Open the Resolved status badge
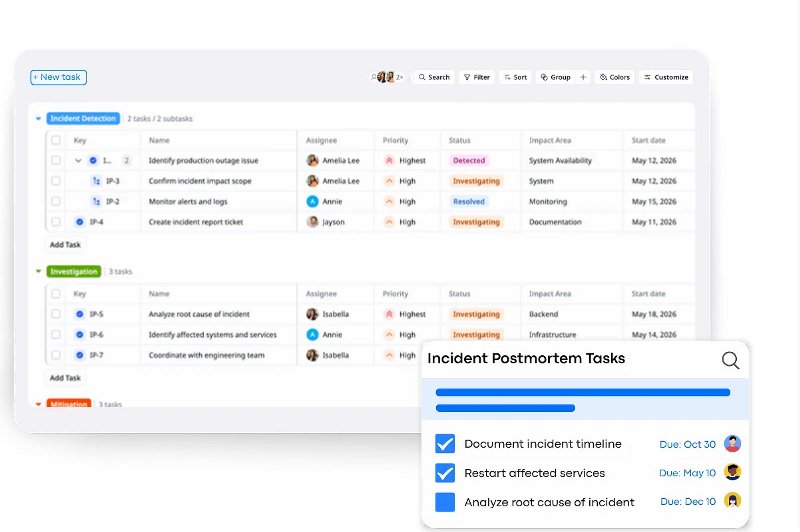 tap(469, 201)
